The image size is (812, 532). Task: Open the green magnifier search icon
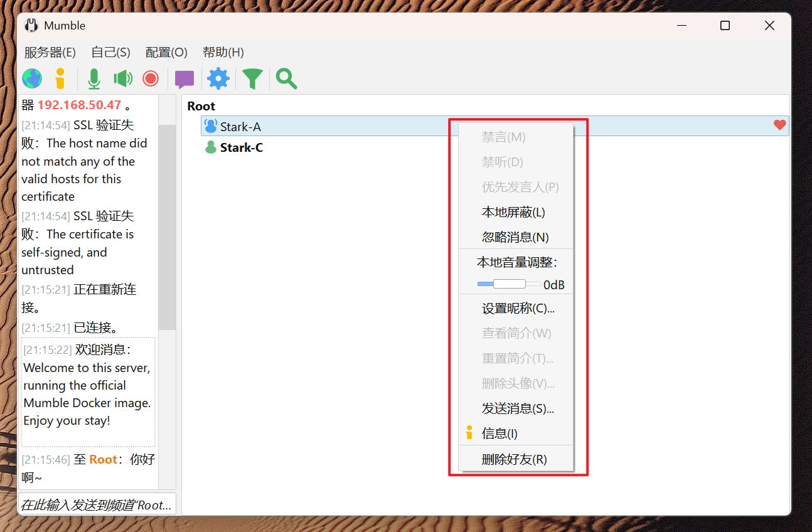tap(286, 78)
